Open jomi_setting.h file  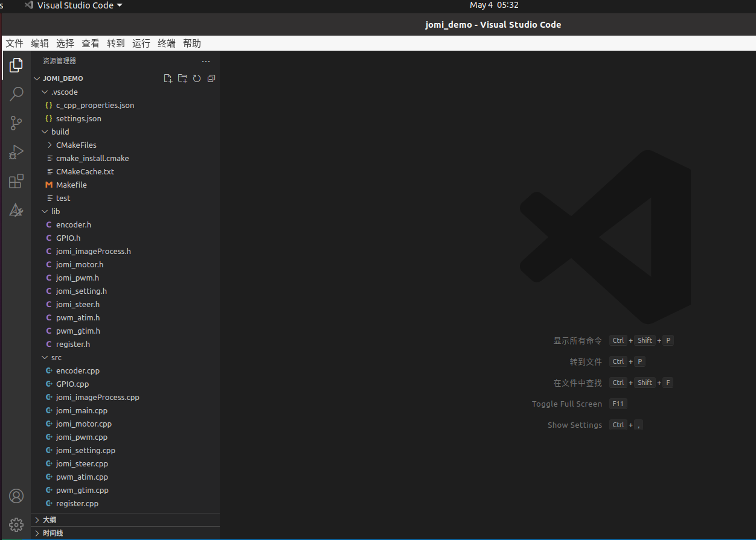pos(125,291)
